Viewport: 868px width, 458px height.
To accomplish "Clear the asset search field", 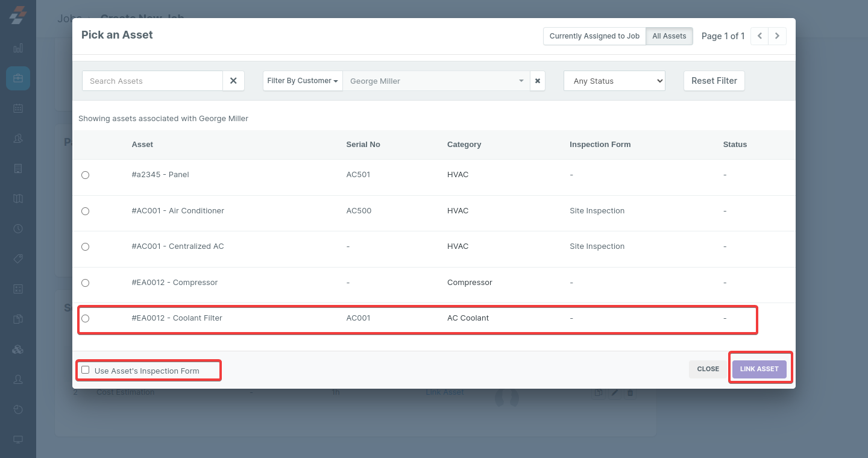I will (233, 81).
